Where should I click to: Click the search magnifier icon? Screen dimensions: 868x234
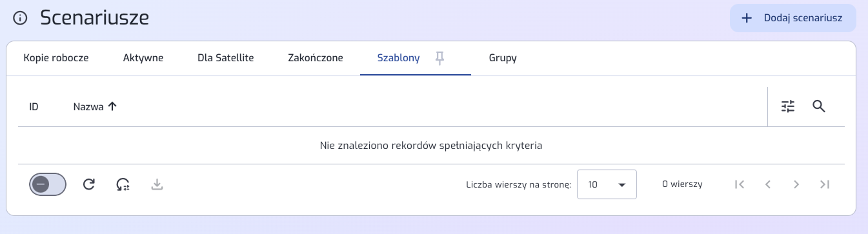[x=819, y=106]
